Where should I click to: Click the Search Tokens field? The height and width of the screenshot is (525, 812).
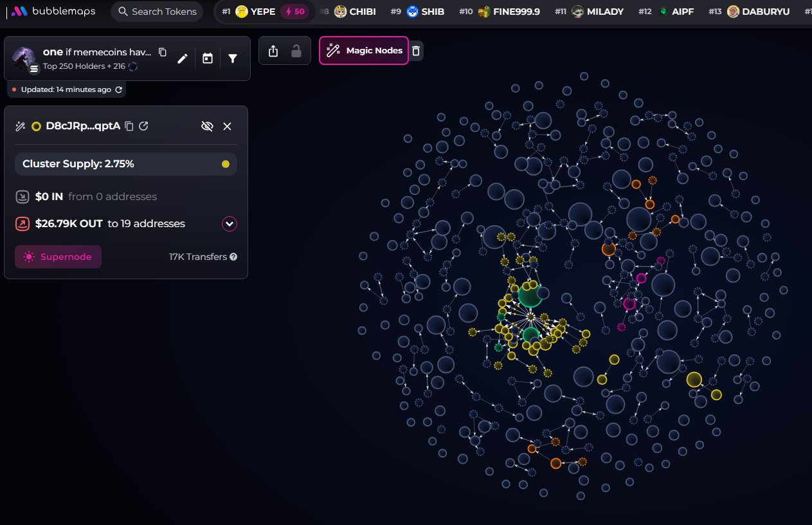click(x=157, y=12)
